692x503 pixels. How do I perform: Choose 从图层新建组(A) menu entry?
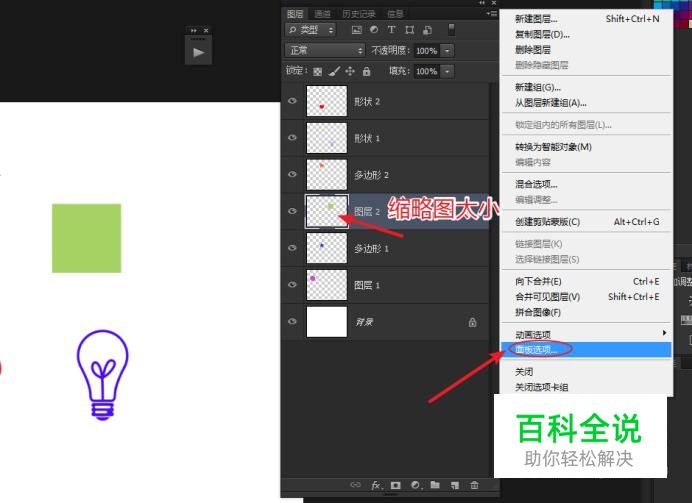pyautogui.click(x=586, y=103)
